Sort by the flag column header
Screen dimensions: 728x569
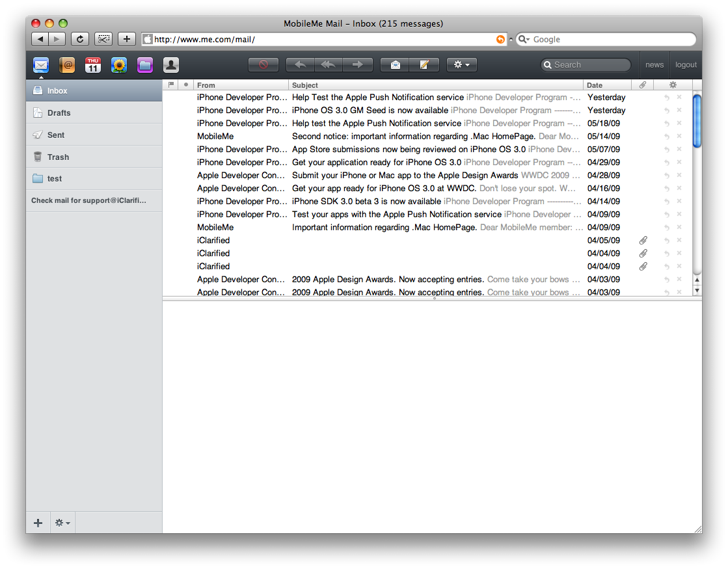click(171, 85)
